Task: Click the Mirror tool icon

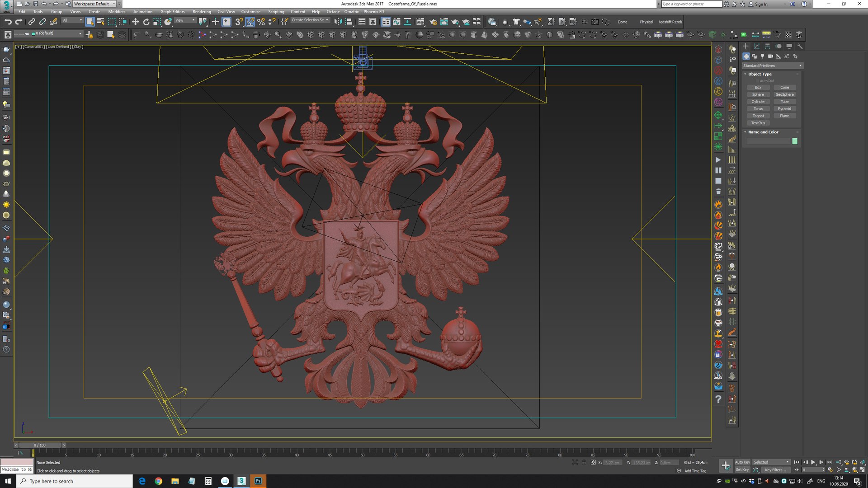Action: pyautogui.click(x=338, y=22)
